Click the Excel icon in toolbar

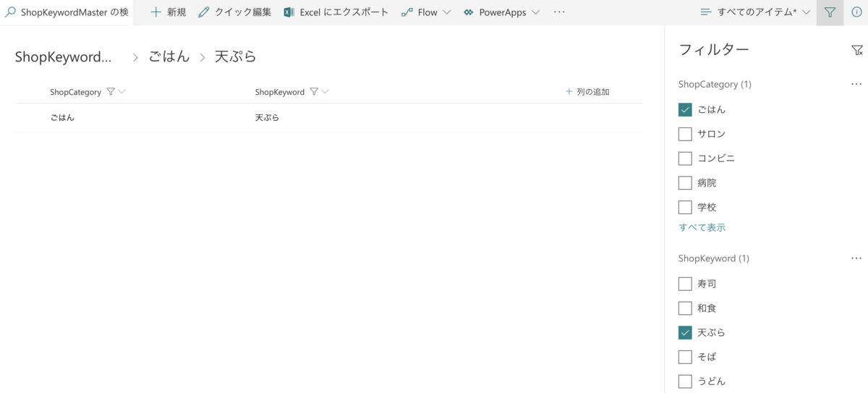point(289,12)
